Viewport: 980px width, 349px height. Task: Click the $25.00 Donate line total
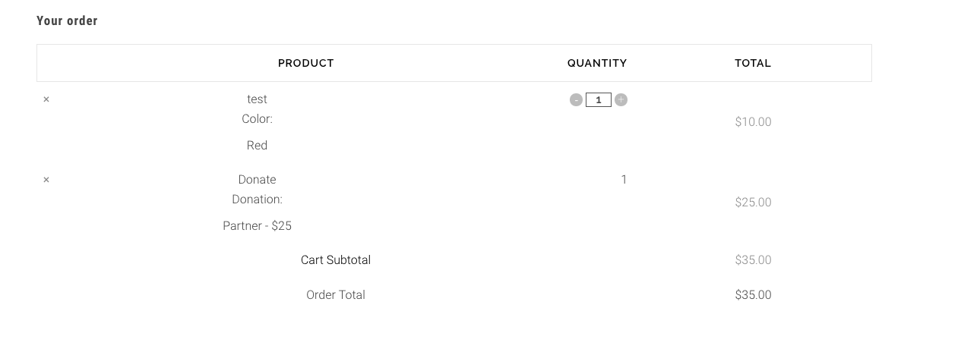point(753,202)
